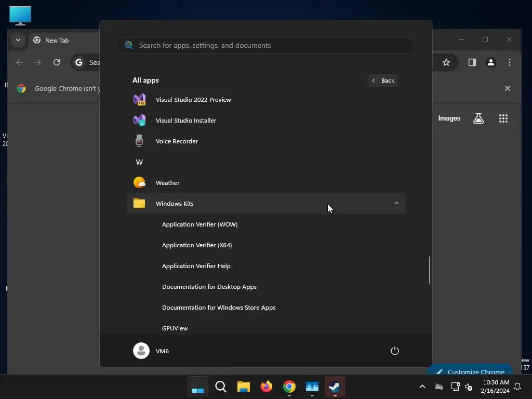532x399 pixels.
Task: Open This PC desktop icon
Action: tap(20, 16)
